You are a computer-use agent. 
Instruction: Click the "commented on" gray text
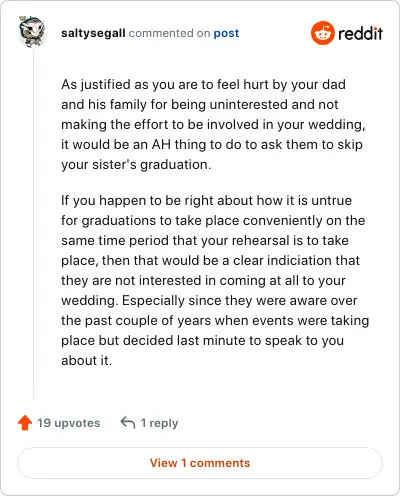(169, 33)
